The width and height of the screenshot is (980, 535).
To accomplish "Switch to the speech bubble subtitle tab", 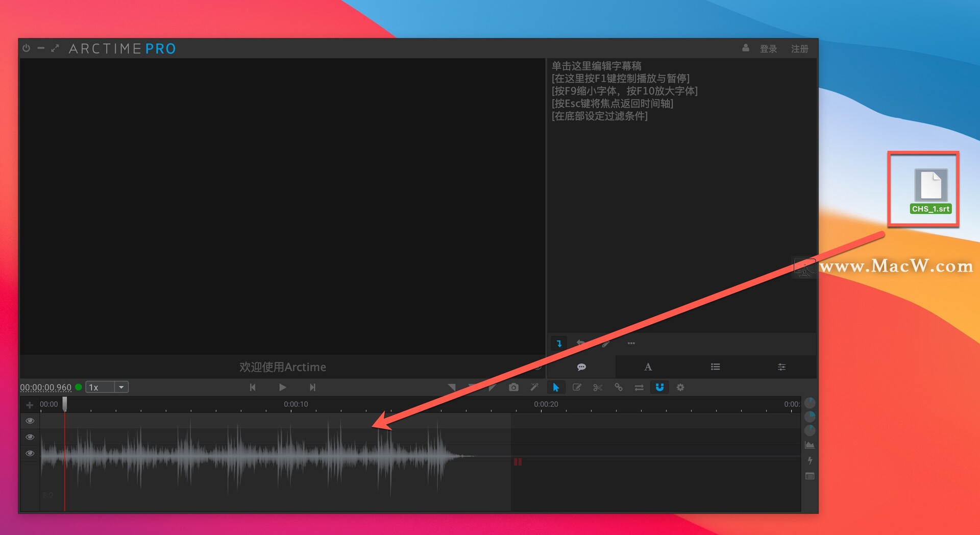I will (x=581, y=367).
